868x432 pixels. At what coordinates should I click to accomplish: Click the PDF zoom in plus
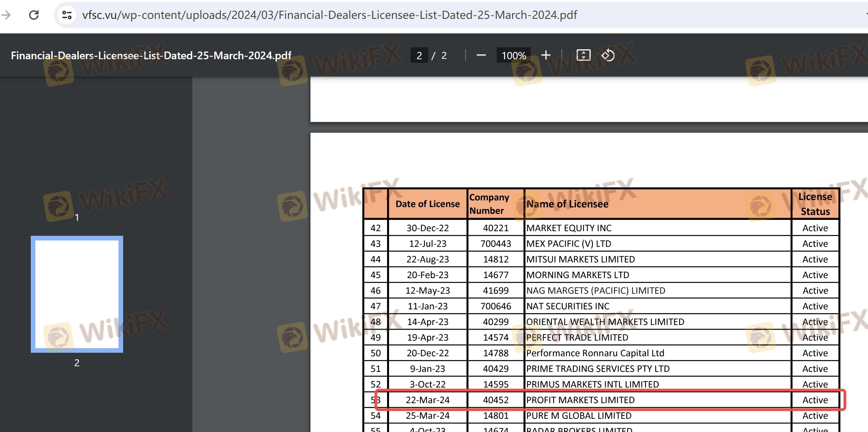tap(546, 55)
